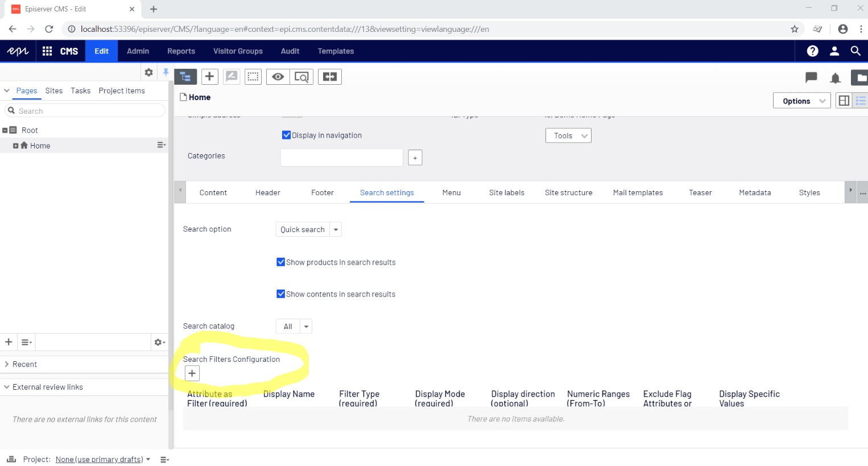This screenshot has width=868, height=466.
Task: Click the Search input in Pages pane
Action: [x=85, y=111]
